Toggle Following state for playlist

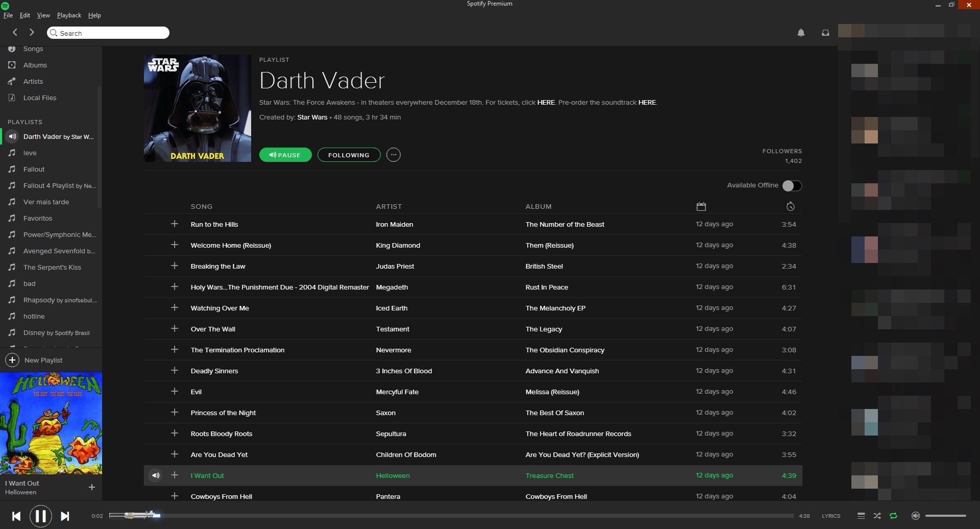coord(349,155)
